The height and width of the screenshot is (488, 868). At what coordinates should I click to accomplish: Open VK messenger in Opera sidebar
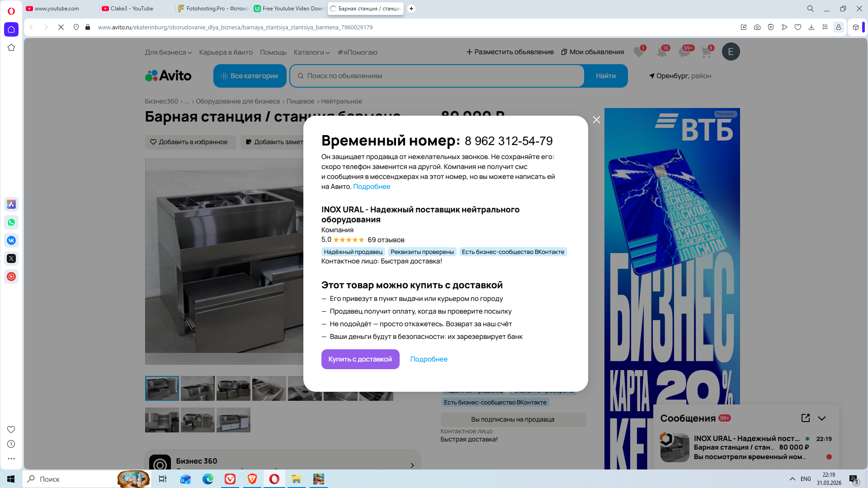click(x=11, y=240)
